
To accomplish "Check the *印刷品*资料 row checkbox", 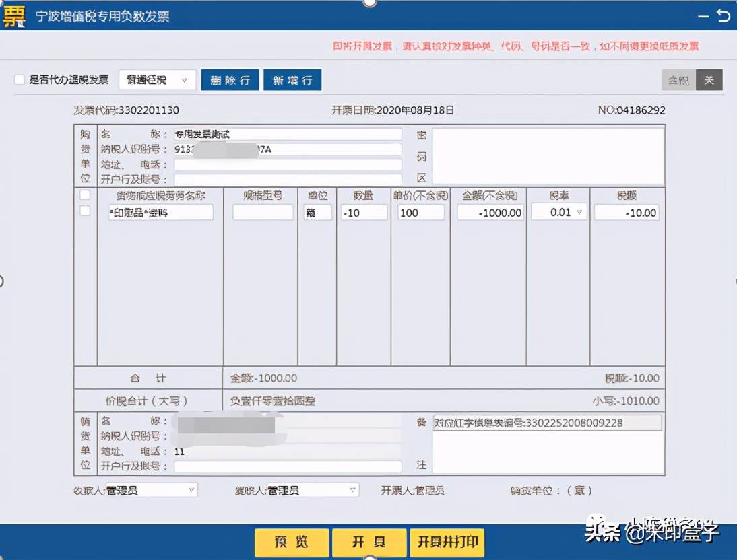I will [85, 211].
